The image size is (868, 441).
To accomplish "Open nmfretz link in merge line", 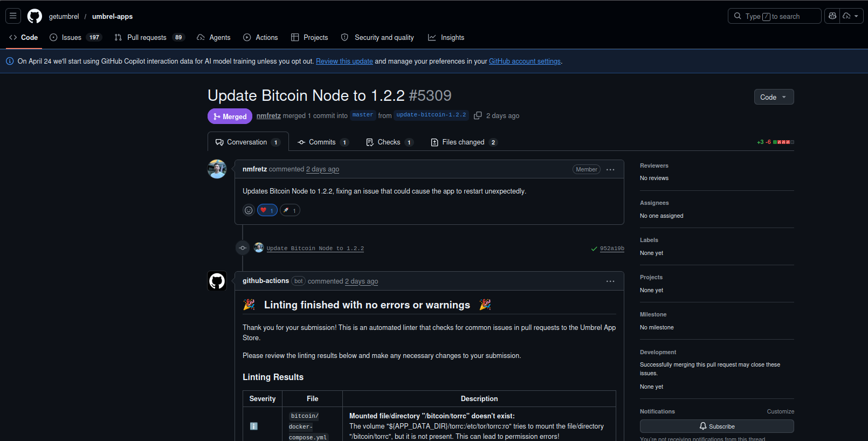I will point(268,115).
